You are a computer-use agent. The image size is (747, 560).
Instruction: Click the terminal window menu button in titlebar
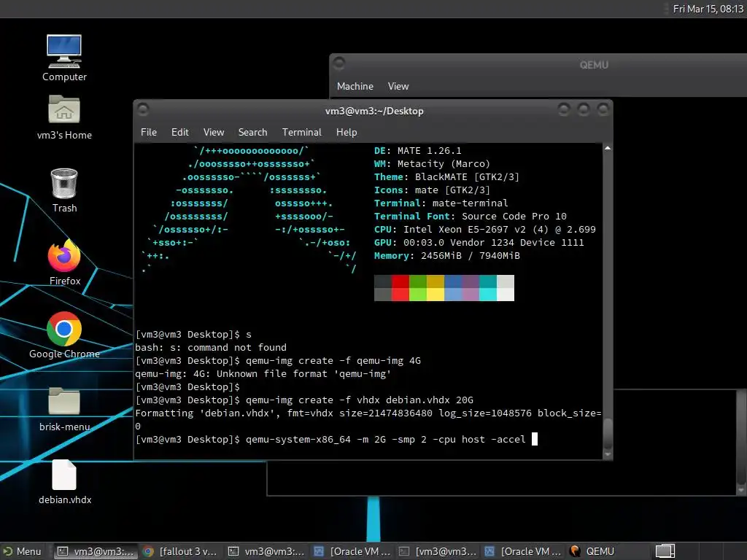[x=142, y=109]
